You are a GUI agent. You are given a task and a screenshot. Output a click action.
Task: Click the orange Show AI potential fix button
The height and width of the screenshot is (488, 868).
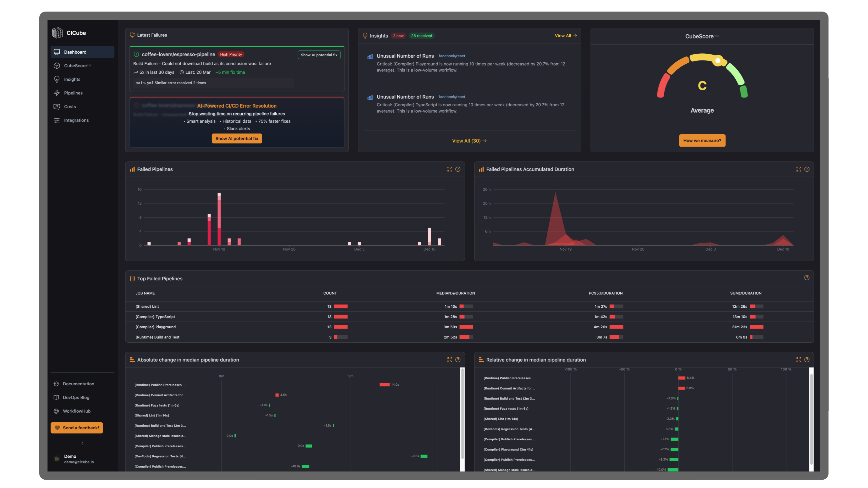237,138
